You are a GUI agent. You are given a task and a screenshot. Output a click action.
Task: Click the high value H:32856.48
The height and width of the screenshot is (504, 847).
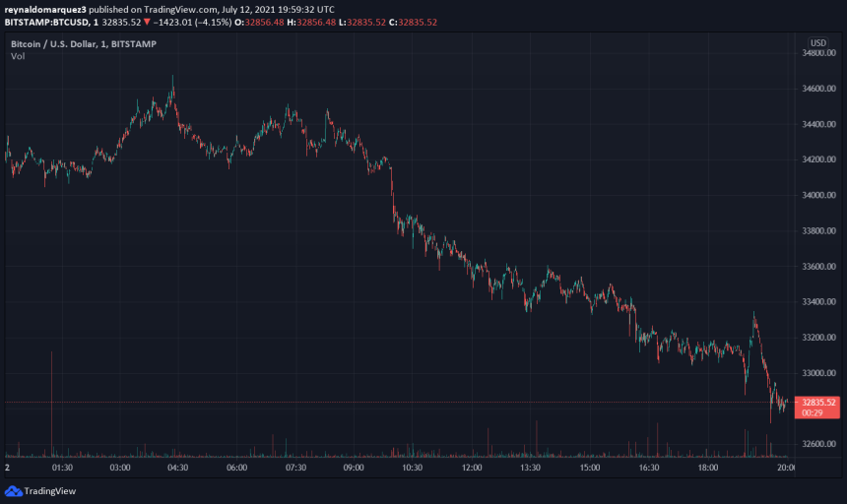tap(311, 22)
